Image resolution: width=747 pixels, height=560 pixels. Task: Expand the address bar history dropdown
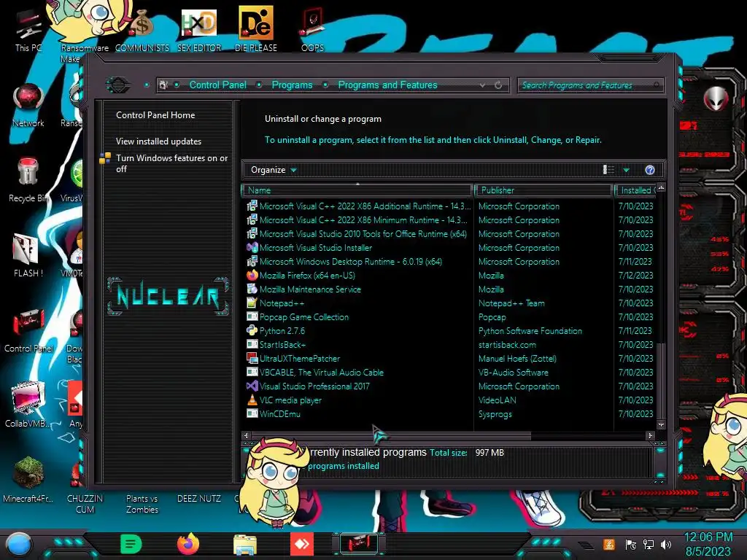pyautogui.click(x=483, y=85)
